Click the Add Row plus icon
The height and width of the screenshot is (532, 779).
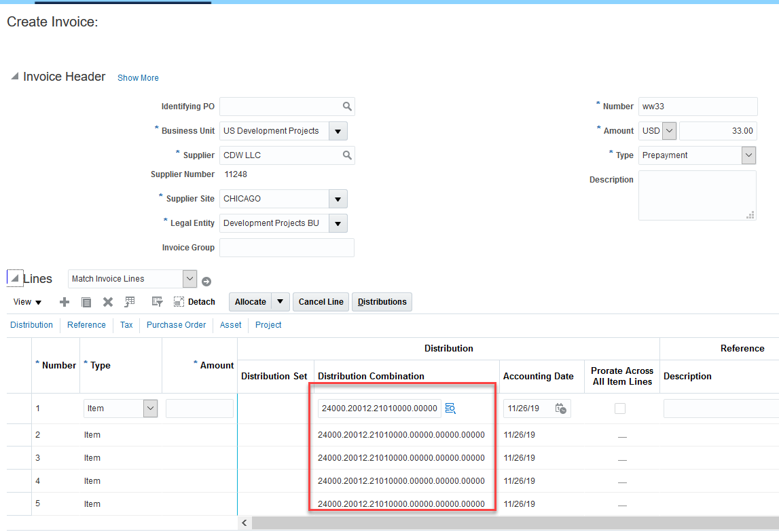[65, 302]
